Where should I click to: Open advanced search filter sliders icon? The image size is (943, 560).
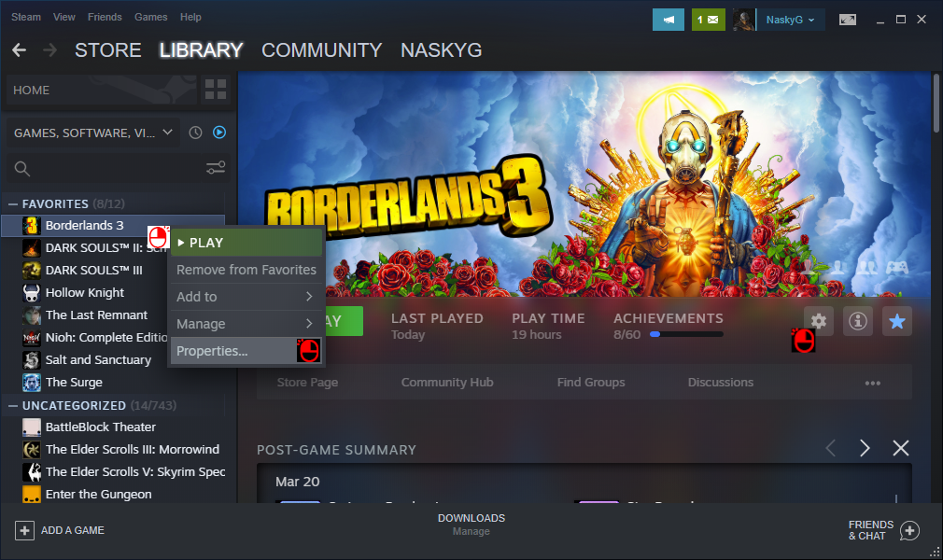(216, 168)
